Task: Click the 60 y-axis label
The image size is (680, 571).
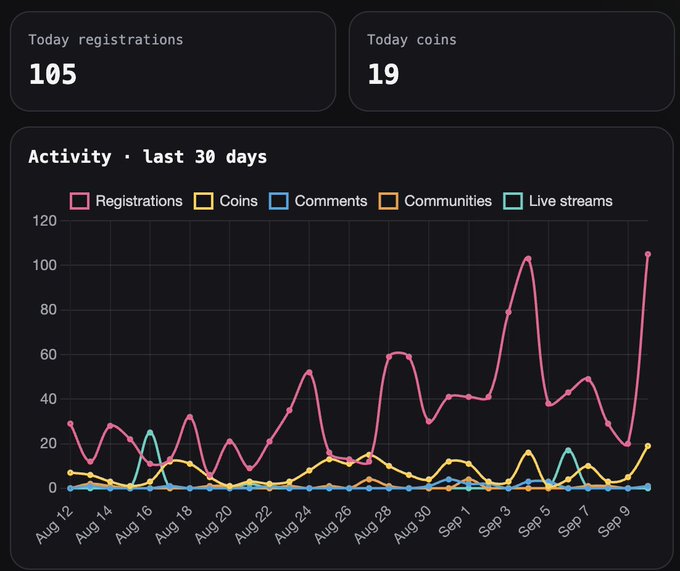Action: pos(49,355)
